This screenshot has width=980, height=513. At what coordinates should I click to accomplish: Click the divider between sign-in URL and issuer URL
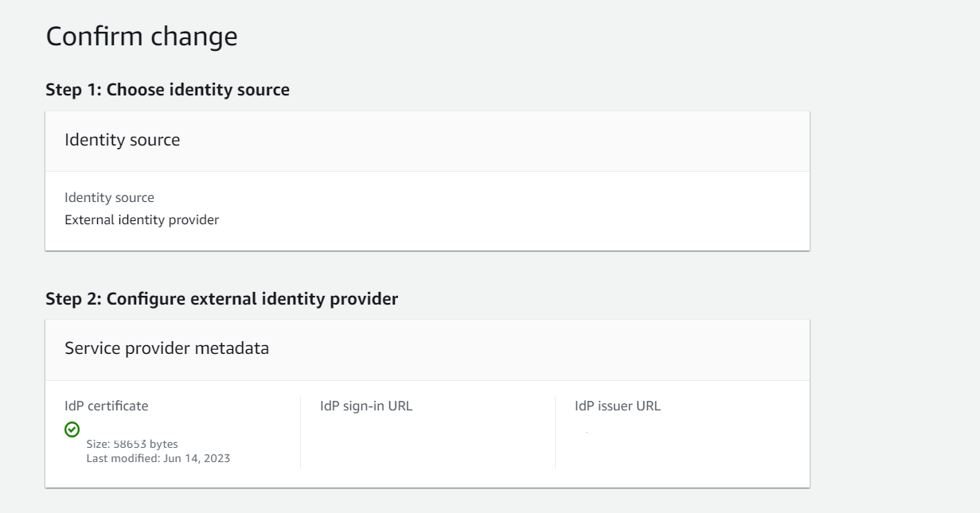coord(555,432)
